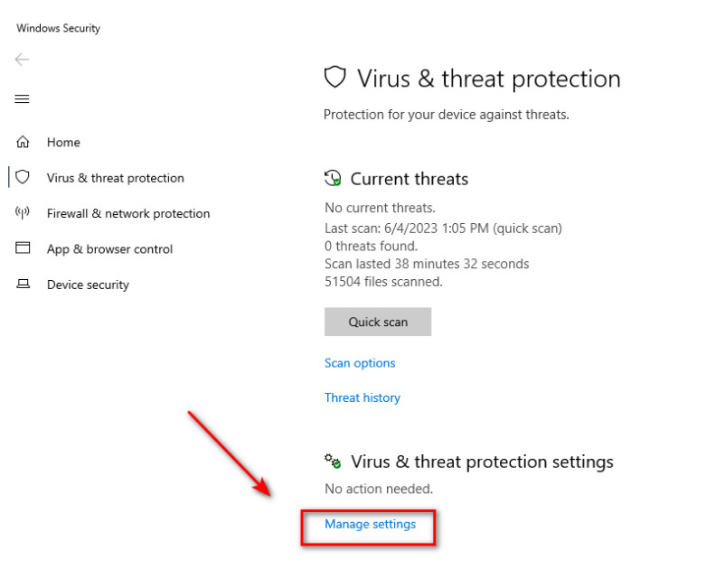Click the large shield icon beside page title
The width and height of the screenshot is (706, 588).
(x=335, y=79)
